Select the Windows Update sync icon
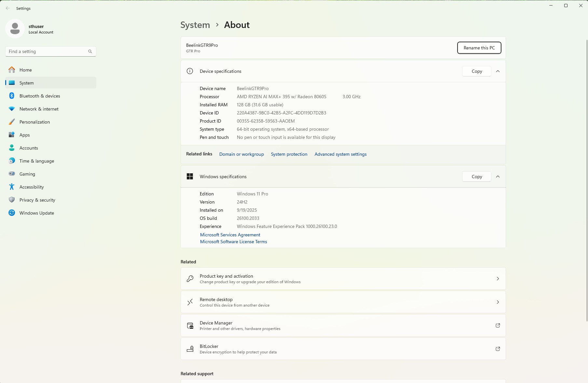 pos(12,213)
